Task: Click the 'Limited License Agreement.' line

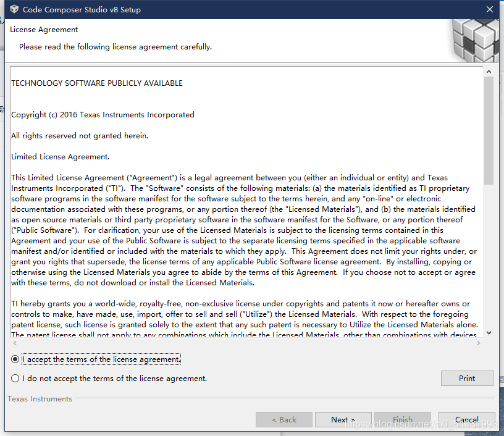Action: pos(61,157)
